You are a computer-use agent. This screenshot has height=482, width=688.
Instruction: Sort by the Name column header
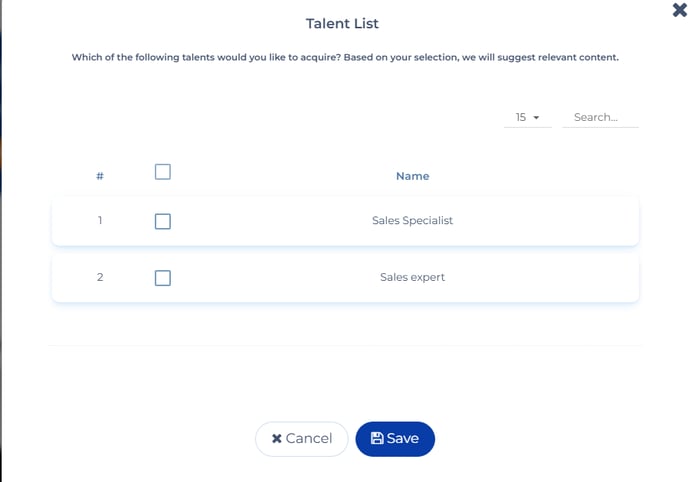click(412, 176)
